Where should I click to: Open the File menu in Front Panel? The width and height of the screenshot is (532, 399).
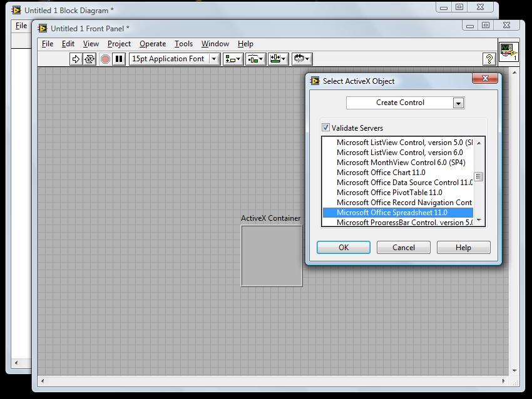(48, 44)
